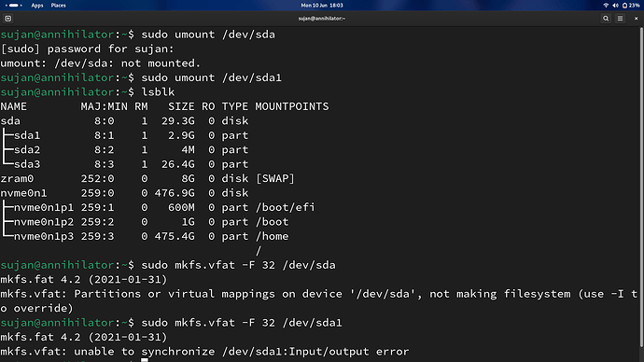This screenshot has width=644, height=362.
Task: Open the Apps menu
Action: point(37,6)
